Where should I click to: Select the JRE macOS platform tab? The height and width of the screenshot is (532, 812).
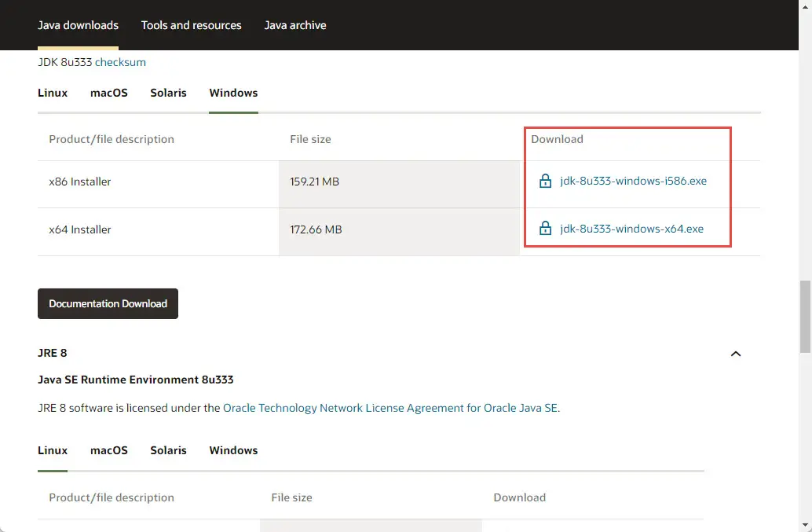[108, 450]
